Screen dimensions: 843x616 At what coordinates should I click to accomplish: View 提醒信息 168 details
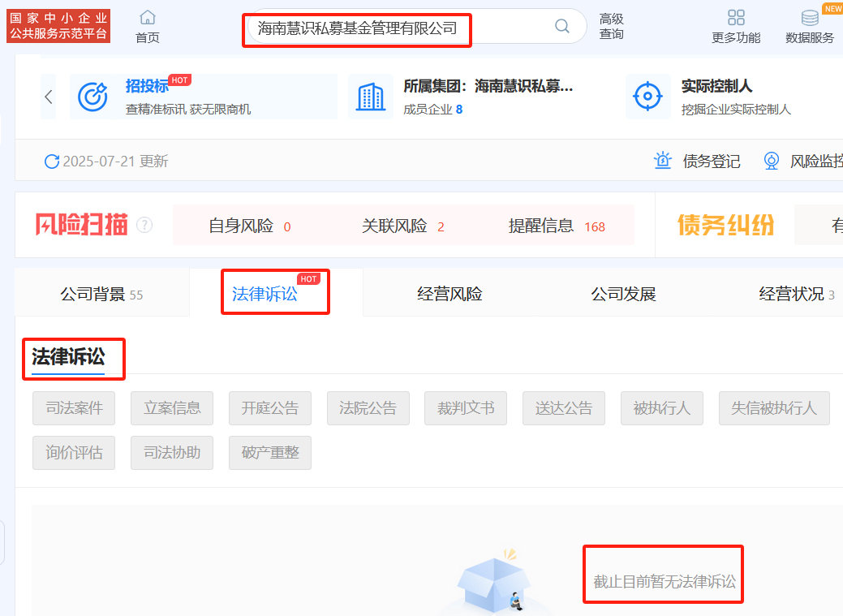pos(557,226)
